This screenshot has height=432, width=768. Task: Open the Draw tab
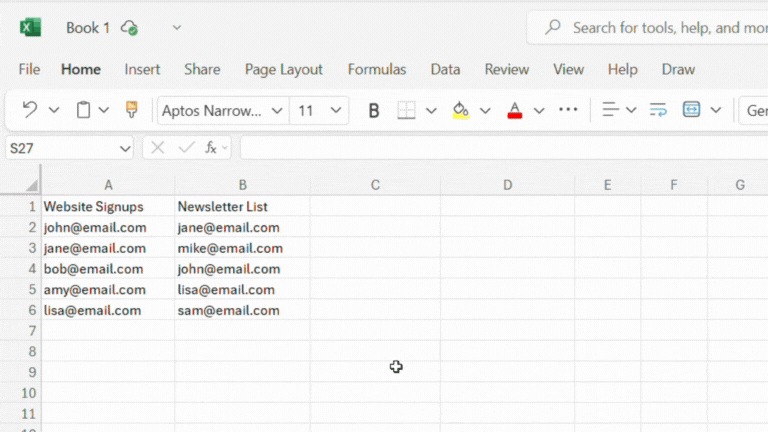point(678,70)
